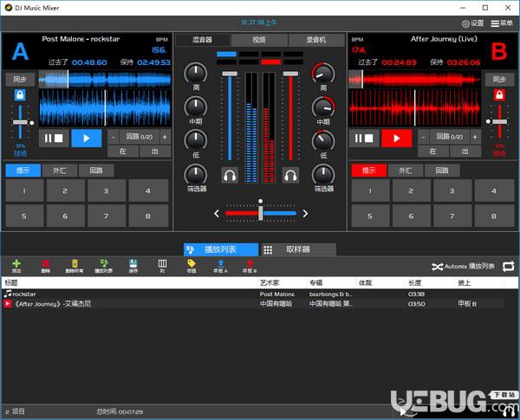This screenshot has height=420, width=520.
Task: Play Deck A with blue play button
Action: [87, 138]
